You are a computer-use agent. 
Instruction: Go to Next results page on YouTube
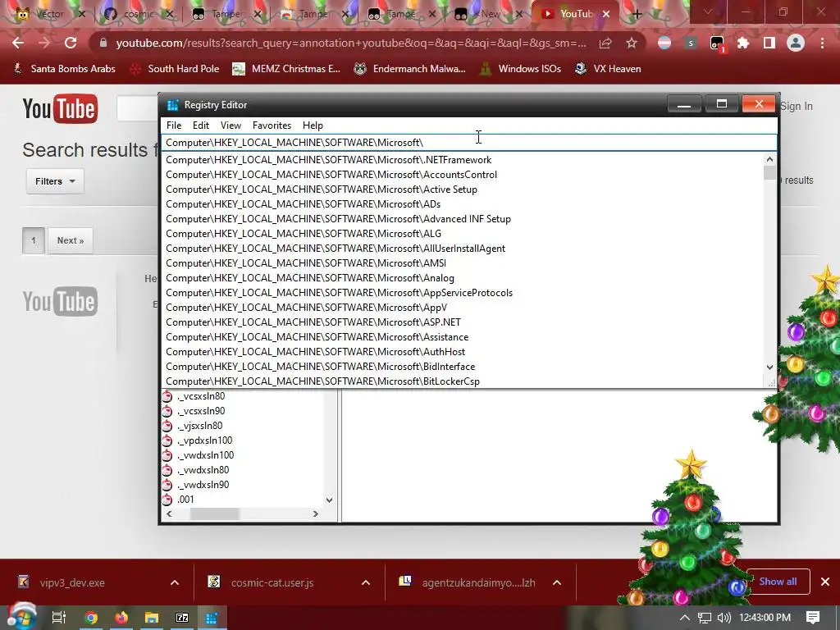pyautogui.click(x=71, y=240)
